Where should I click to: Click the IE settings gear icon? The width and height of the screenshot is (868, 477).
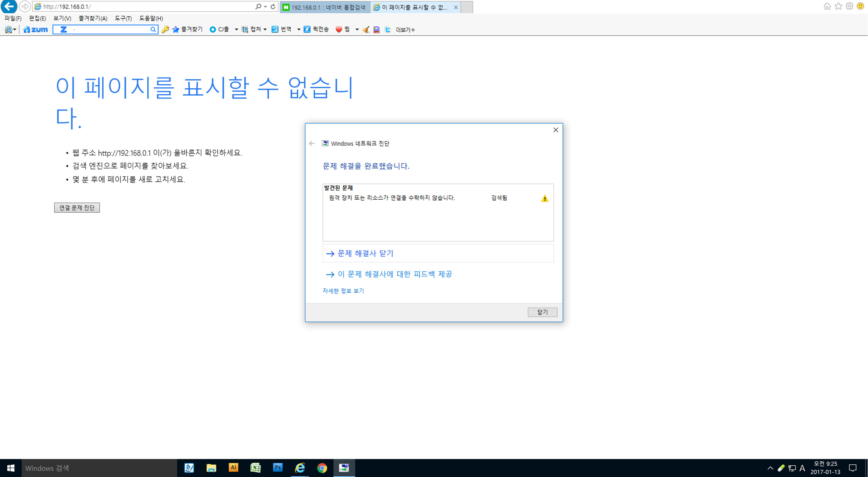point(849,6)
